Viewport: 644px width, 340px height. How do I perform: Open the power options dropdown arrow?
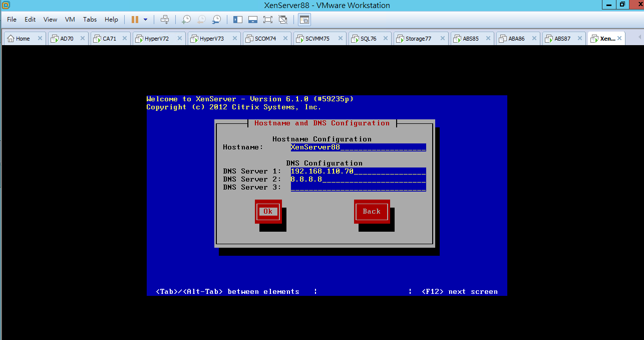(146, 20)
